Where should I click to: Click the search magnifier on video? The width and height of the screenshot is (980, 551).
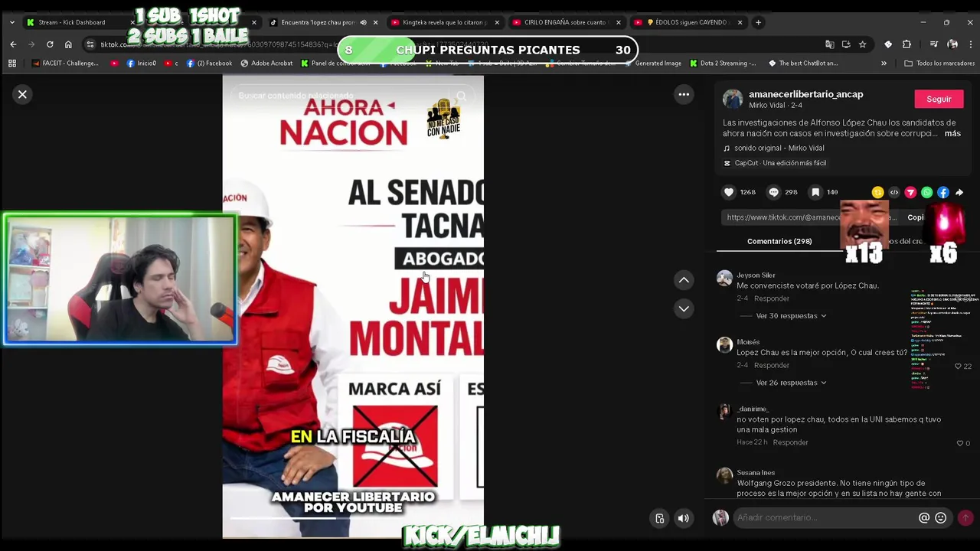pyautogui.click(x=461, y=96)
